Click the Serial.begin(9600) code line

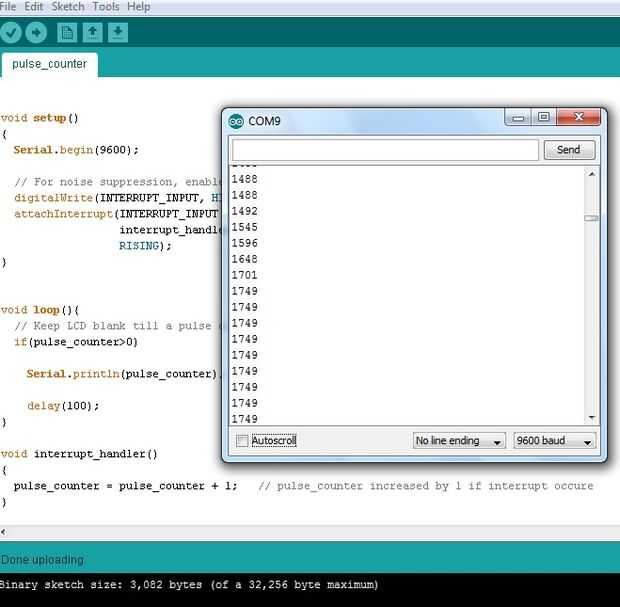coord(76,150)
